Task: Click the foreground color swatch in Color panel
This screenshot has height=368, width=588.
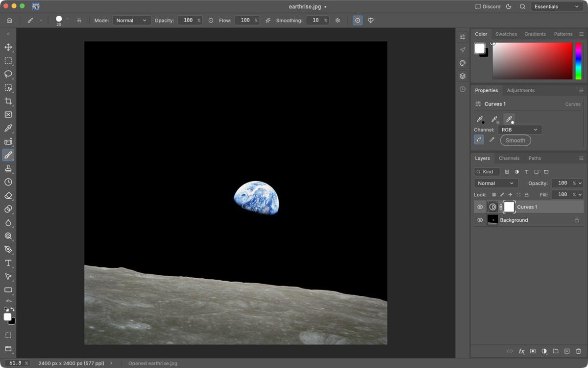Action: pos(480,48)
